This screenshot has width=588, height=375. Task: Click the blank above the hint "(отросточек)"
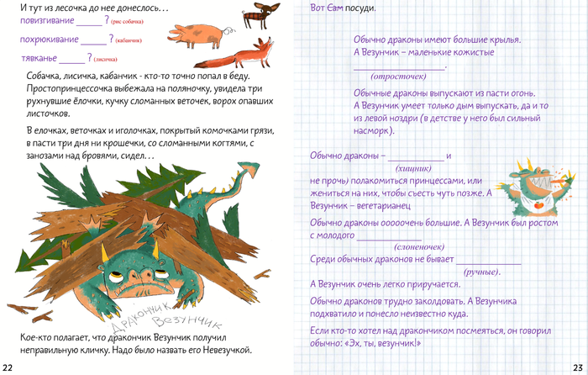398,66
